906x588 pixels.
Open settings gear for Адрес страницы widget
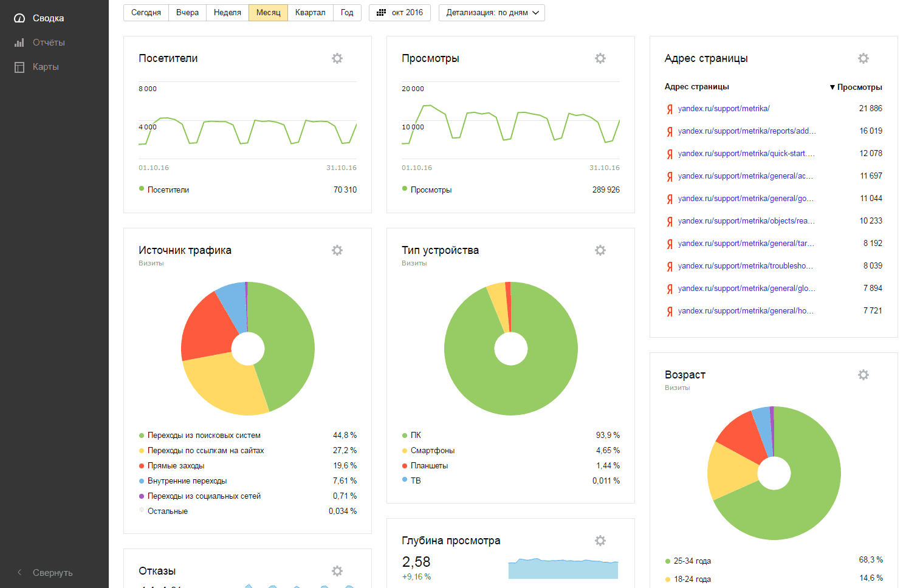click(863, 58)
